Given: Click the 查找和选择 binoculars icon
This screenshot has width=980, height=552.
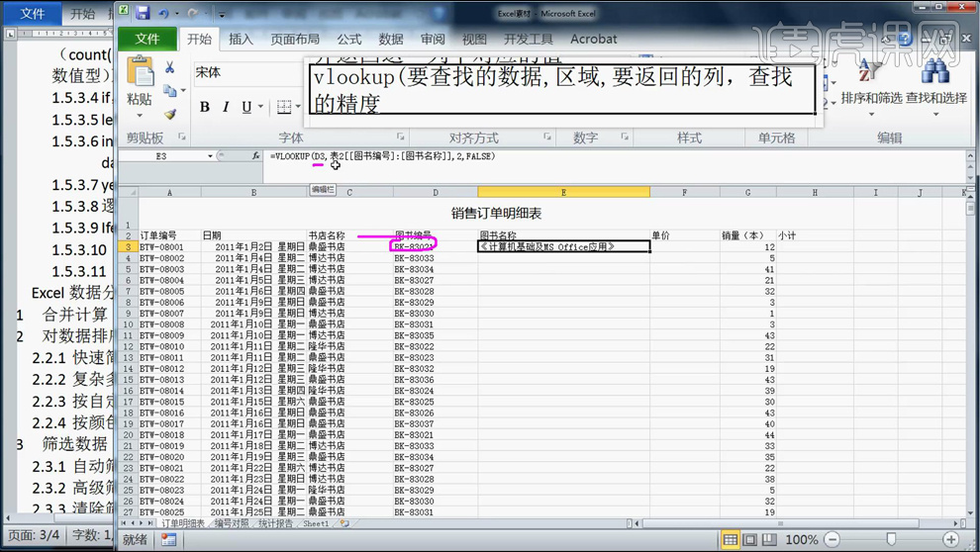Looking at the screenshot, I should click(935, 71).
